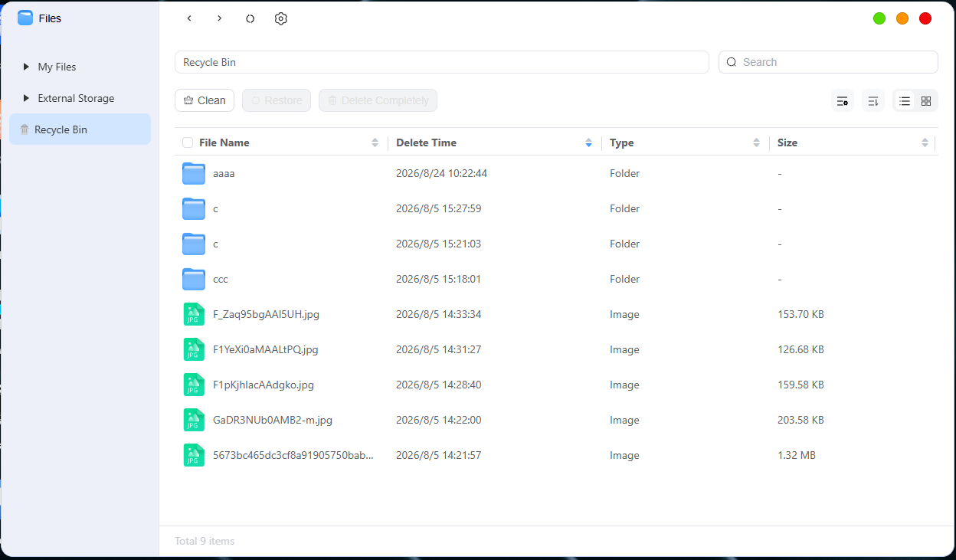Go back with the left arrow
Viewport: 956px width, 560px height.
pyautogui.click(x=189, y=18)
